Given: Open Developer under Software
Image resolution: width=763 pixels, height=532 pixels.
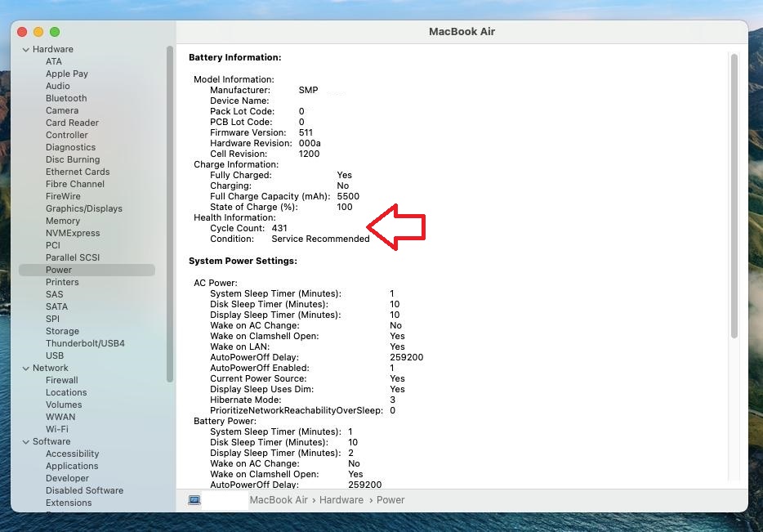Looking at the screenshot, I should pos(67,478).
